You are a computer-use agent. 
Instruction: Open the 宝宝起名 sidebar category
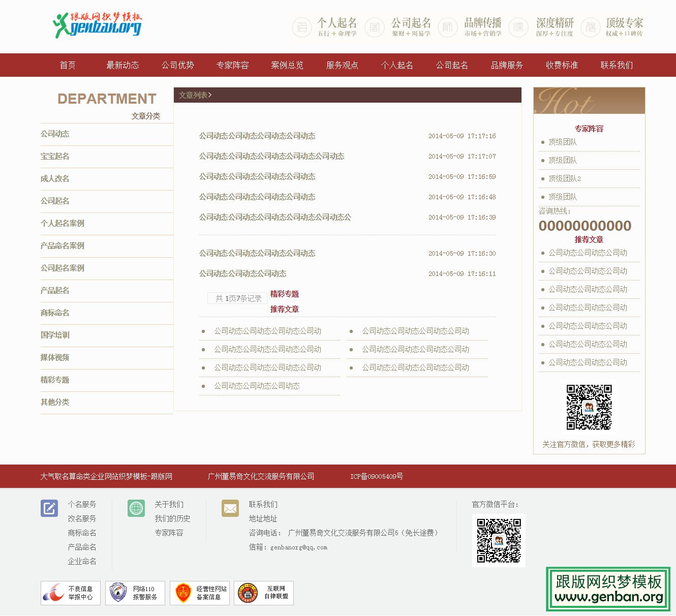click(55, 157)
